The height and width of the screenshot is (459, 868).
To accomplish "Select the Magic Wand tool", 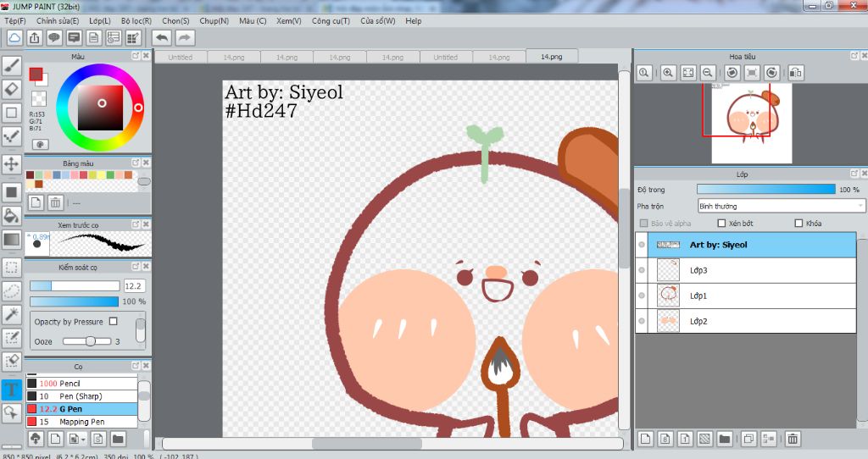I will 12,314.
